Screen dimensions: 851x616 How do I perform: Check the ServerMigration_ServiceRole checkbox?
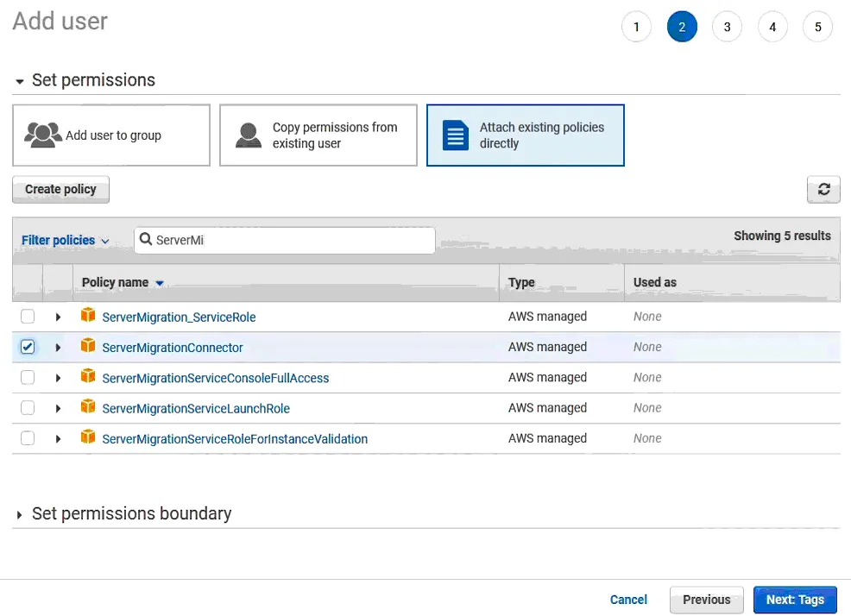tap(28, 317)
